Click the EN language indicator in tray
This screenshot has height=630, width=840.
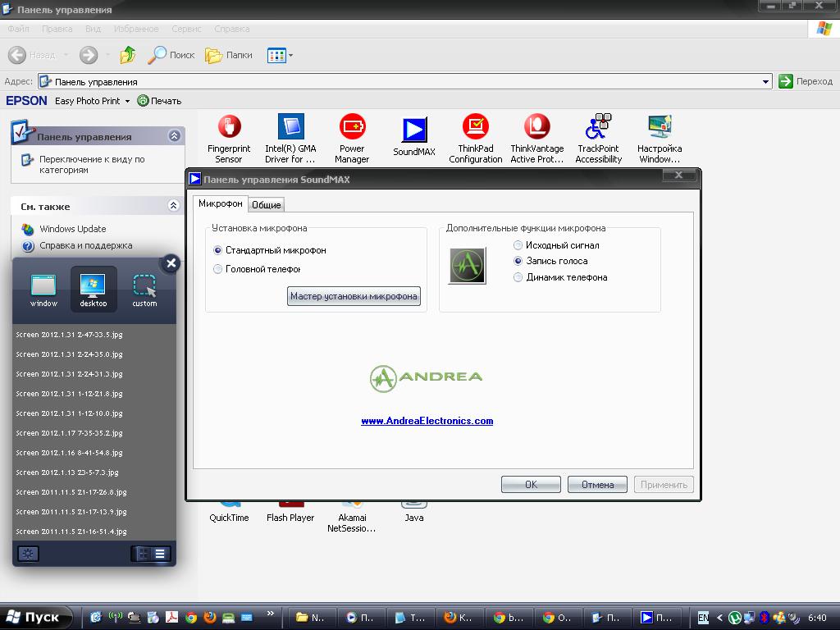(x=703, y=617)
